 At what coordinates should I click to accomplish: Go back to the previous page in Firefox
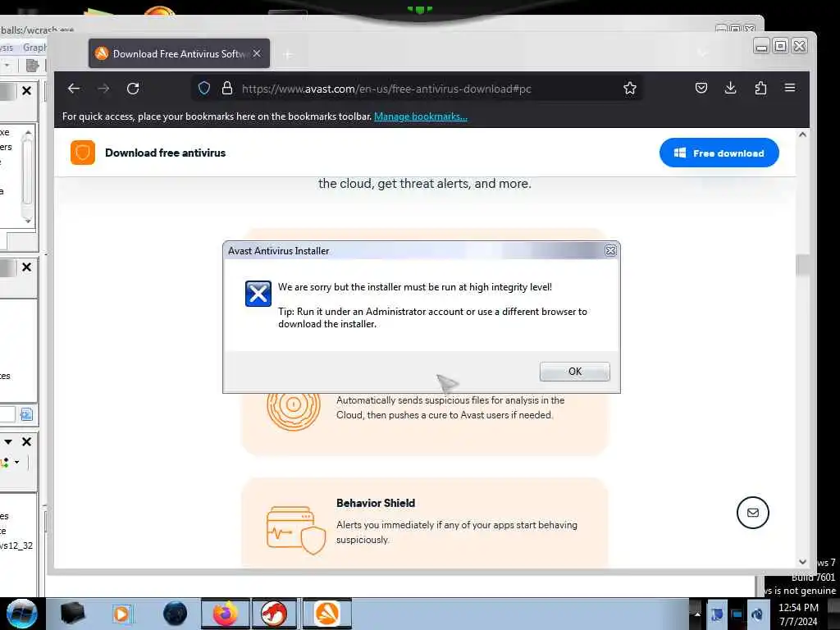[74, 89]
